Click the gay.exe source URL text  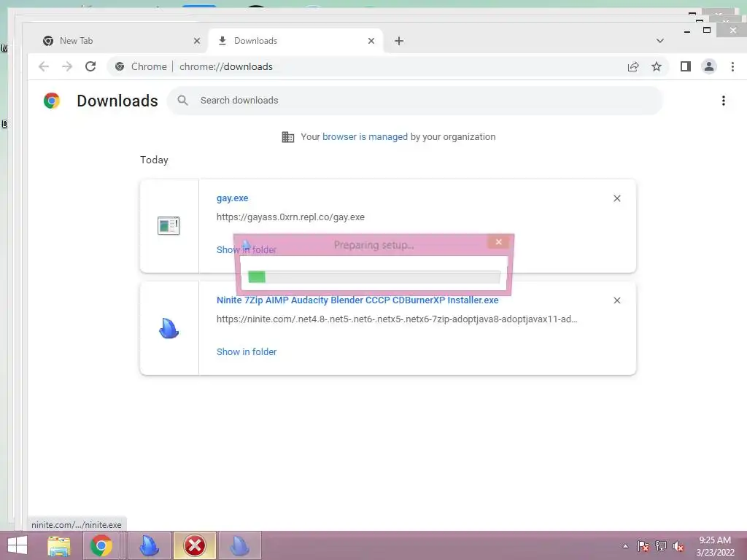290,217
